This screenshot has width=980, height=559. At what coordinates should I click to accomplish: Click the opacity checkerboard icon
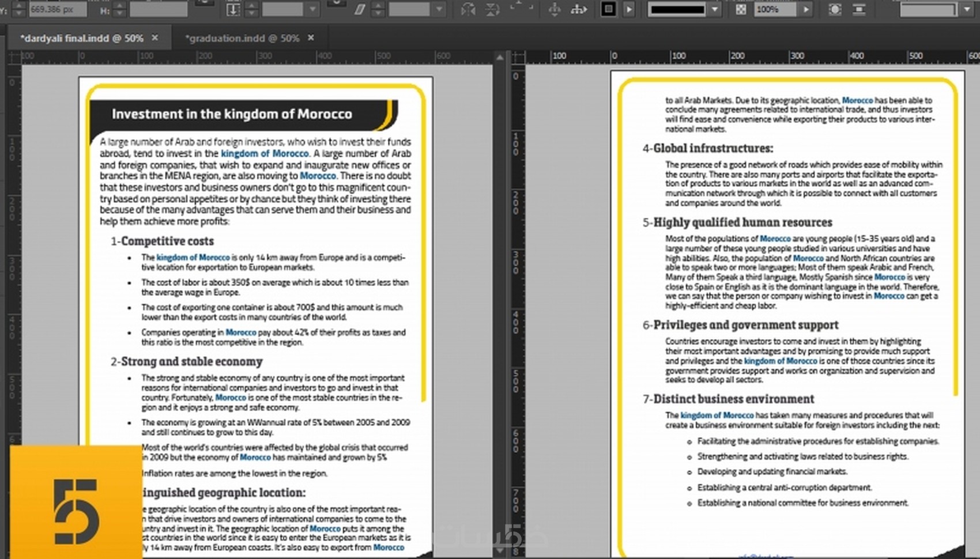click(x=741, y=9)
